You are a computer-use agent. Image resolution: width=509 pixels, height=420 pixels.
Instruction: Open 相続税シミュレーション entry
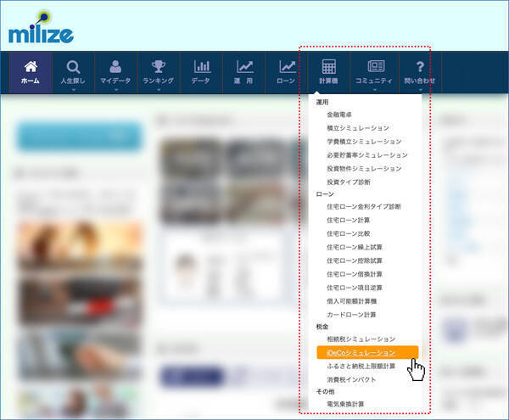[361, 339]
